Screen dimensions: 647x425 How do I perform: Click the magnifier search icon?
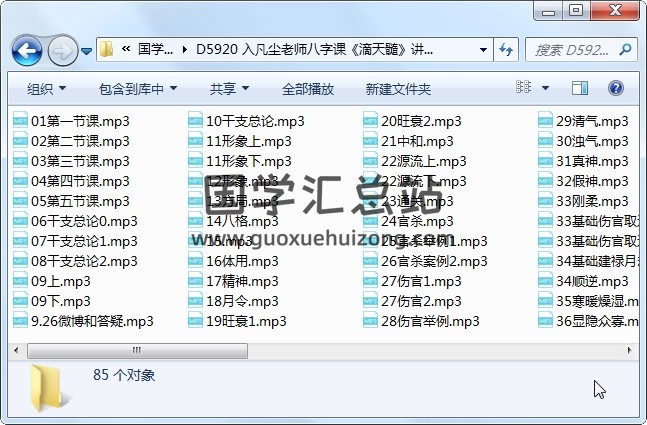[626, 50]
